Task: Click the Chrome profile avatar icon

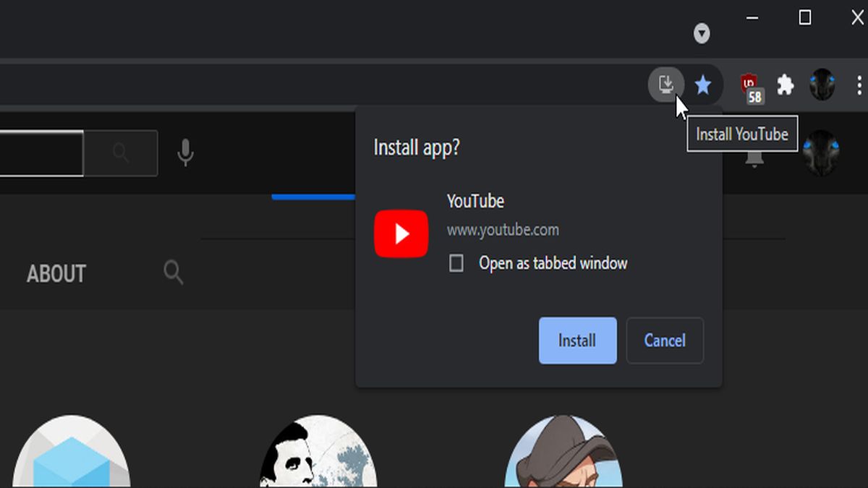Action: click(823, 85)
